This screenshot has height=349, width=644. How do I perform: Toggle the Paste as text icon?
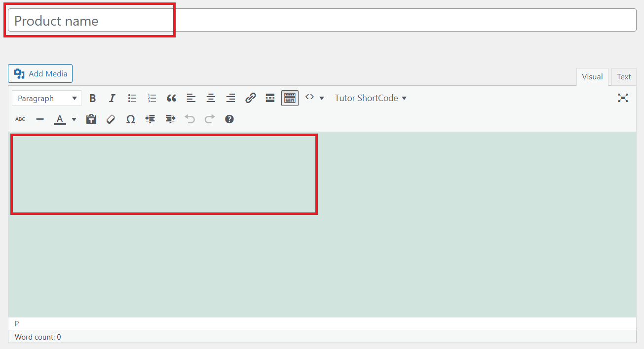click(91, 119)
